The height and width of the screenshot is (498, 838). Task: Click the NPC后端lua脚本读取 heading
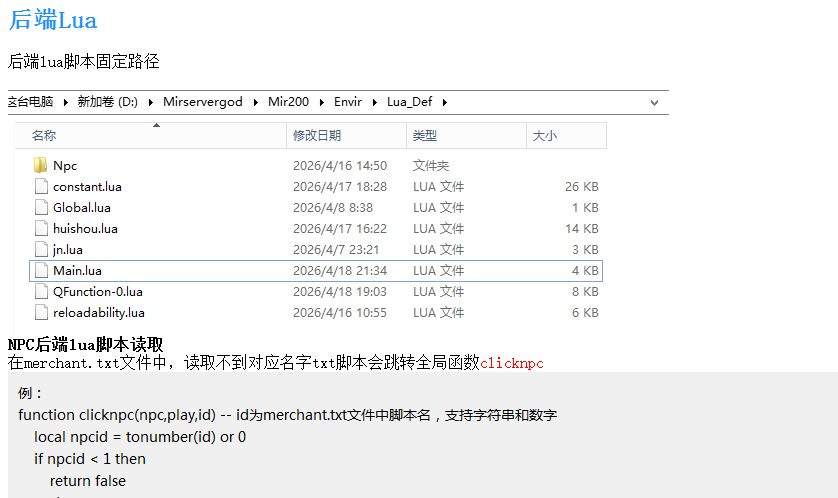click(x=86, y=345)
